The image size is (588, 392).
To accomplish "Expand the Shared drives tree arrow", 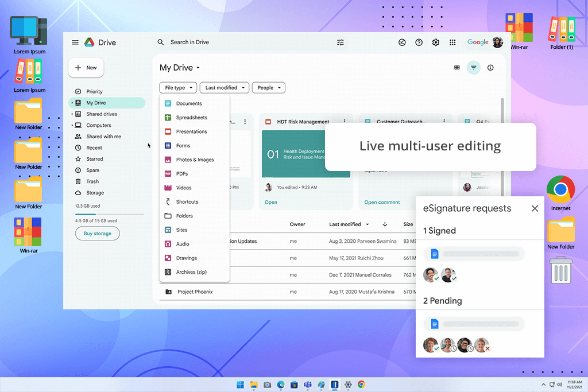I will (x=72, y=114).
